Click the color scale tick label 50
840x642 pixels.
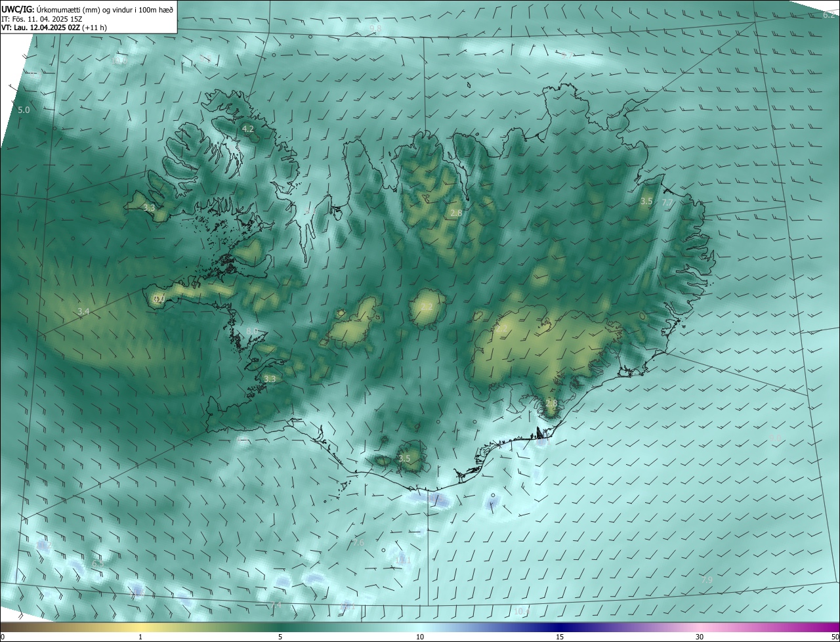(835, 637)
